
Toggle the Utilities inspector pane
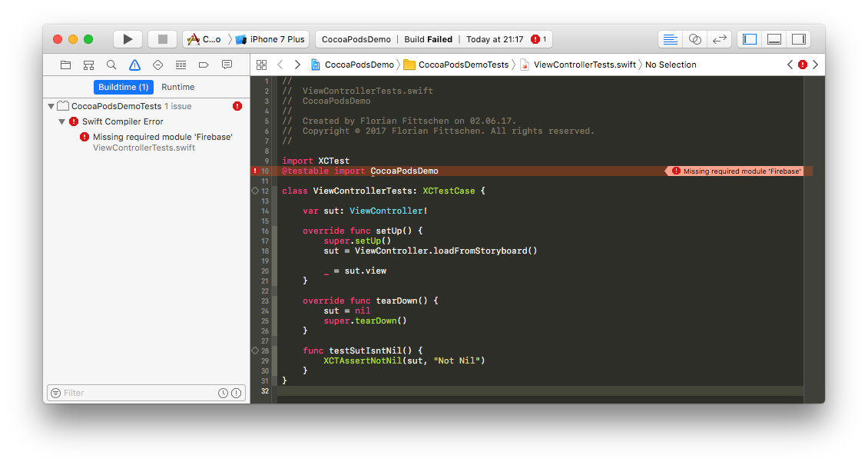pos(798,39)
